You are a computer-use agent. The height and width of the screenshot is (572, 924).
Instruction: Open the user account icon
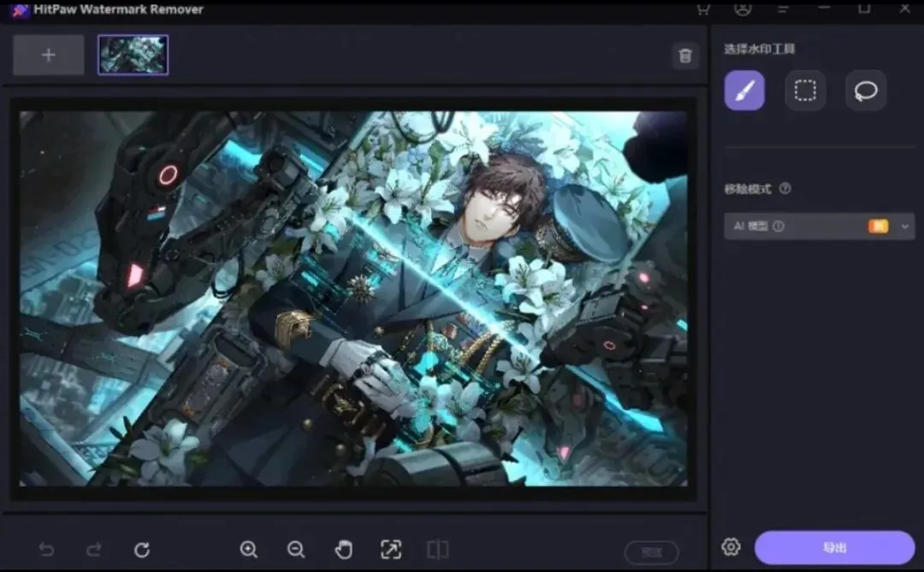743,9
